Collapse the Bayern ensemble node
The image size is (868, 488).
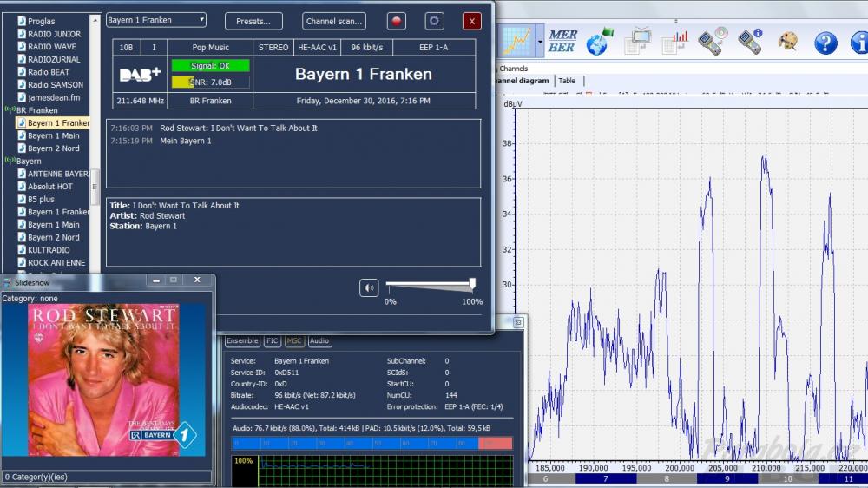click(x=10, y=161)
